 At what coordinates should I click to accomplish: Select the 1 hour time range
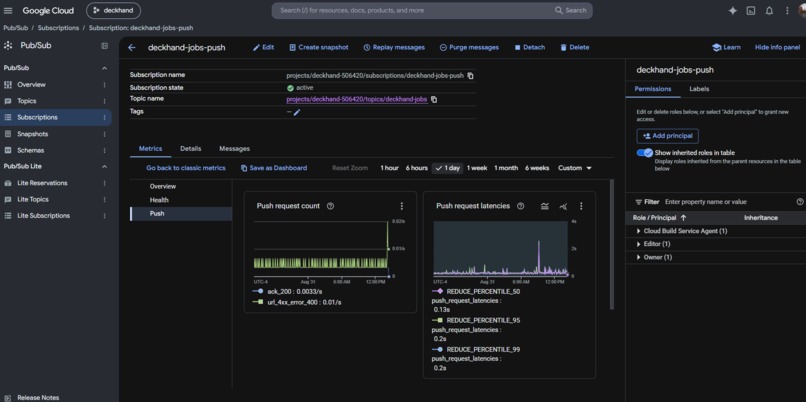(x=389, y=168)
